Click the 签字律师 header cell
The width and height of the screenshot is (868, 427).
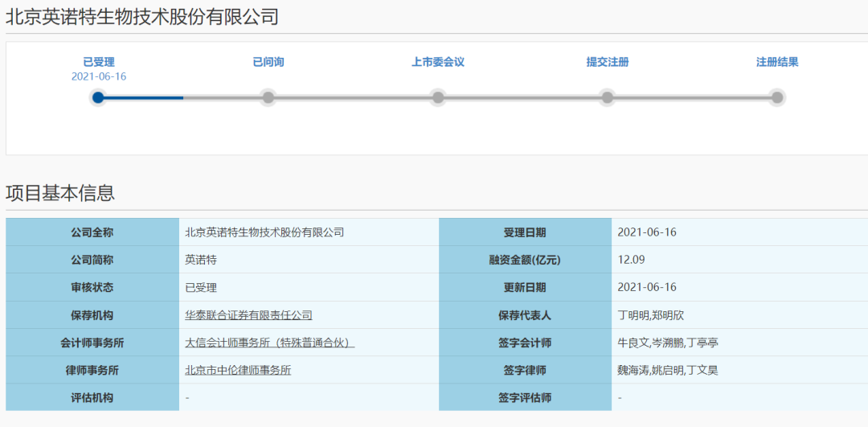(525, 370)
